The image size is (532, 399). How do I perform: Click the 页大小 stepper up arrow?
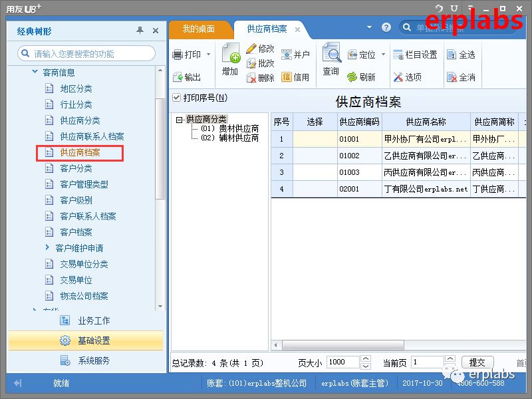pyautogui.click(x=364, y=358)
